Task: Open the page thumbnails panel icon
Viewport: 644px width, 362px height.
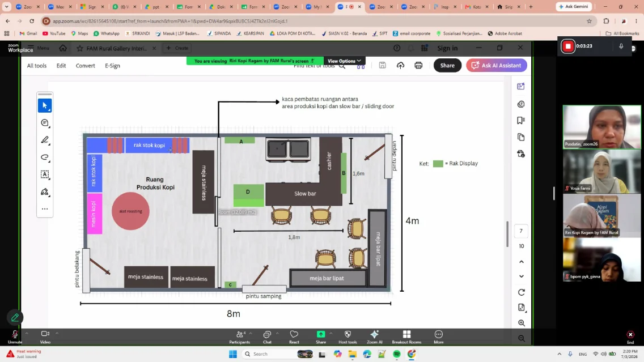Action: (x=521, y=137)
